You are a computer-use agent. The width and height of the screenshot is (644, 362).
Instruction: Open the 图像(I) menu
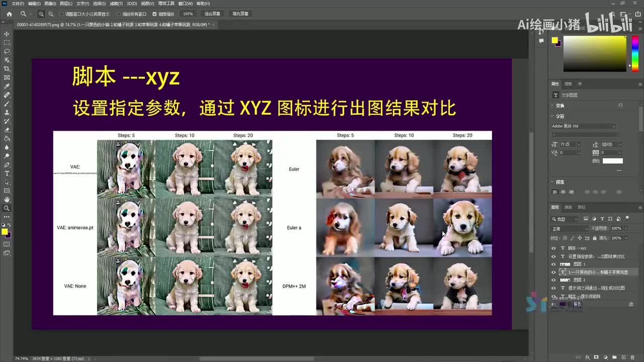point(50,4)
